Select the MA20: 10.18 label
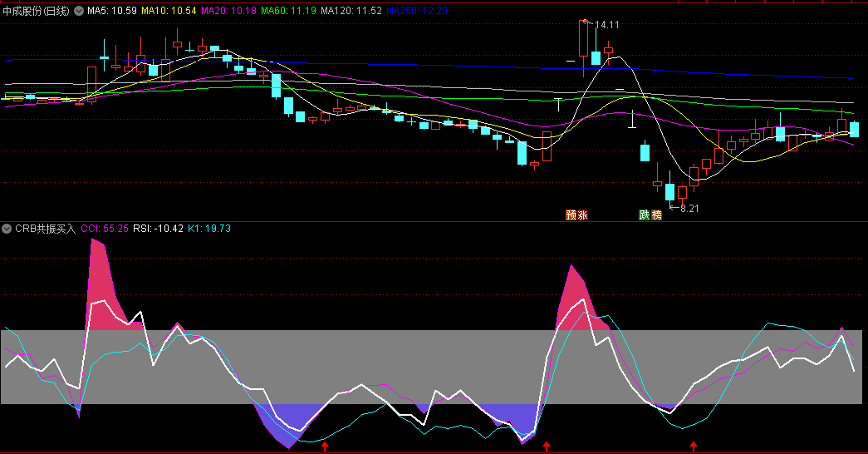 [228, 11]
